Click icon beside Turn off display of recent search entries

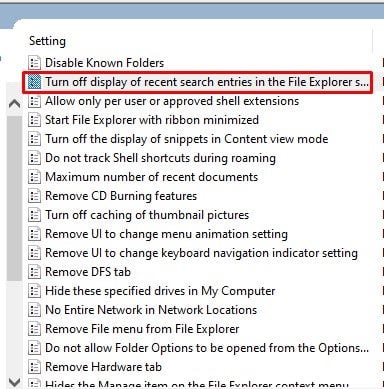pyautogui.click(x=34, y=82)
